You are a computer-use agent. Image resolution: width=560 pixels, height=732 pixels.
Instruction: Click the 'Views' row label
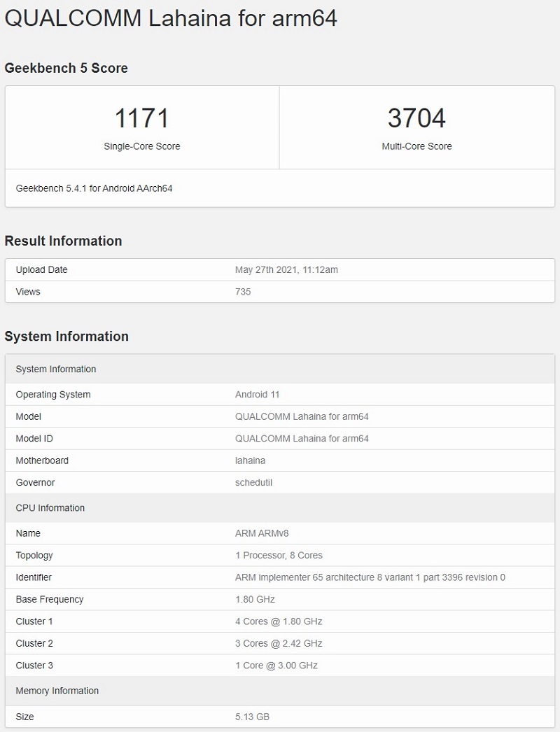(x=28, y=292)
